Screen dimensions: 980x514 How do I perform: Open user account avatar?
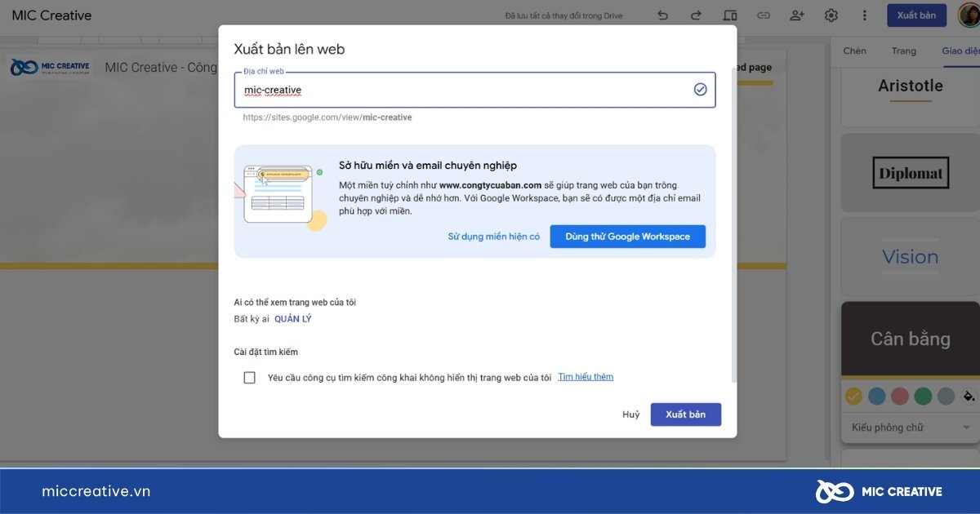[969, 16]
